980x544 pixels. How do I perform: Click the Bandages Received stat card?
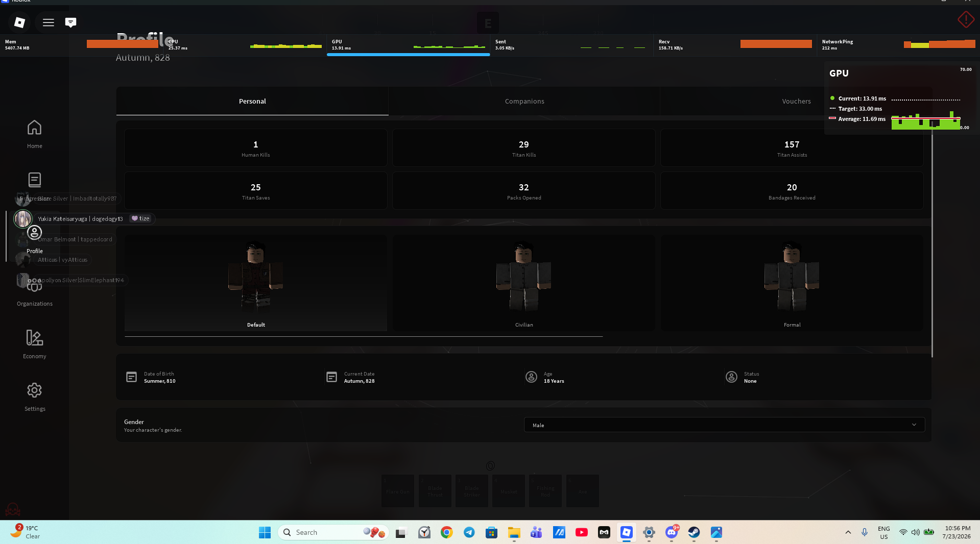pyautogui.click(x=792, y=191)
